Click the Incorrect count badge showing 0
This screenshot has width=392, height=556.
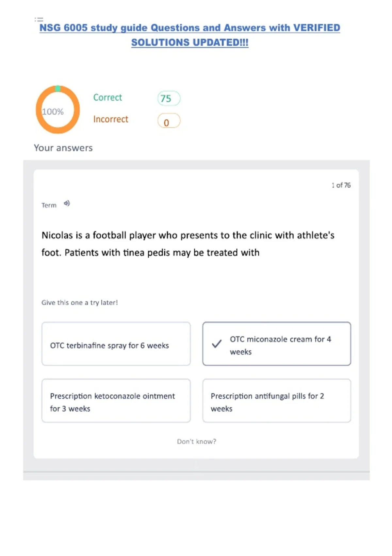169,121
